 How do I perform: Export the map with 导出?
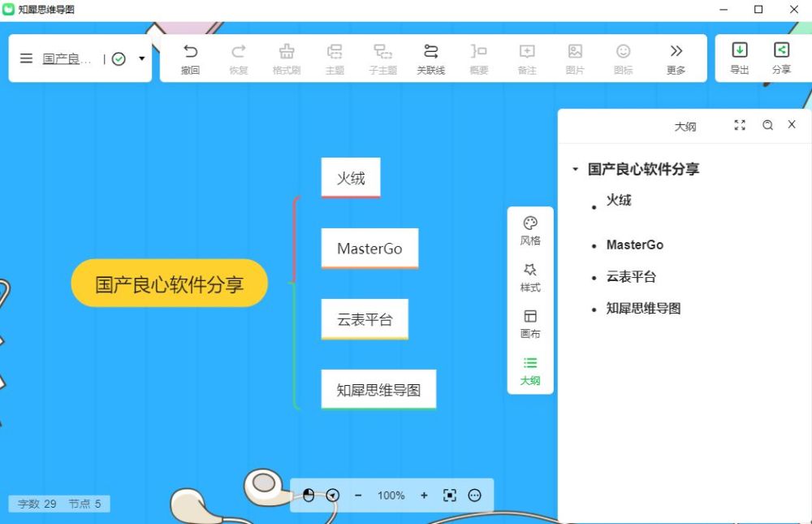pyautogui.click(x=740, y=58)
